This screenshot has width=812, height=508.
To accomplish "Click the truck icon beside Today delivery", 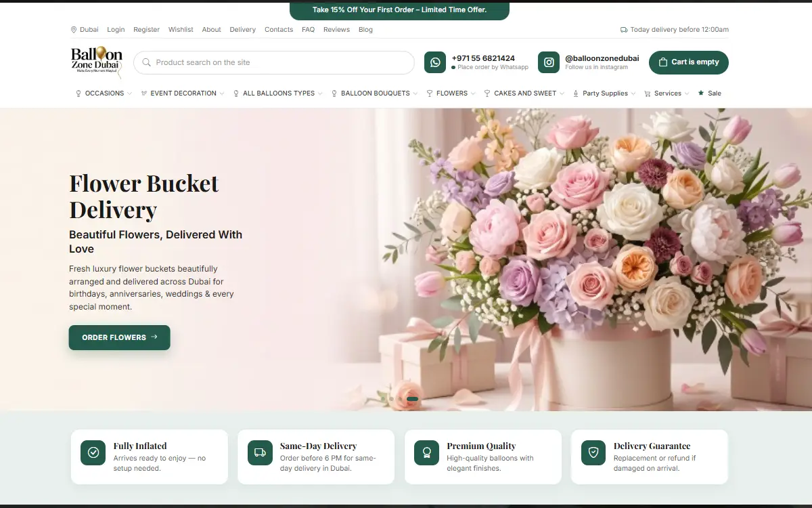I will point(624,30).
